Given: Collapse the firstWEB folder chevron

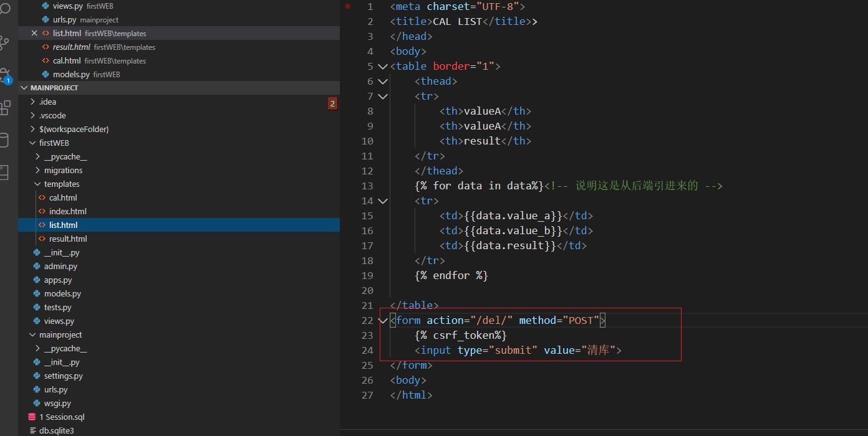Looking at the screenshot, I should (32, 143).
